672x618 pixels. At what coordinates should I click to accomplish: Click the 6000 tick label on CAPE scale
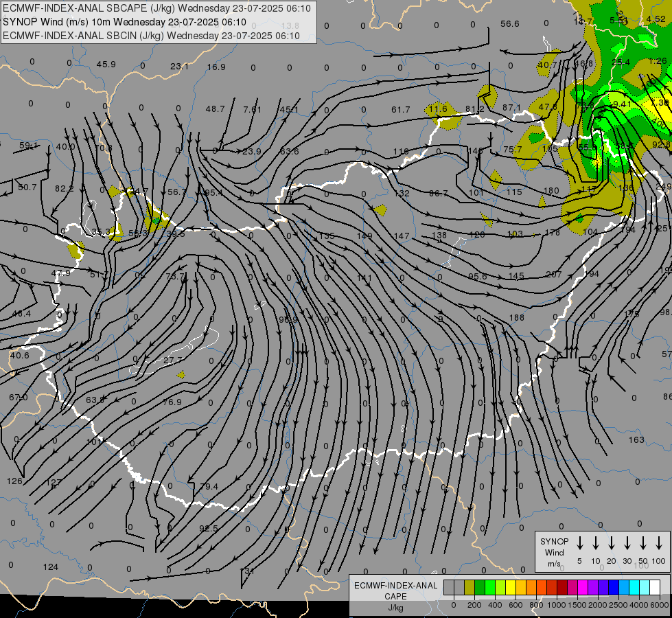click(x=660, y=605)
